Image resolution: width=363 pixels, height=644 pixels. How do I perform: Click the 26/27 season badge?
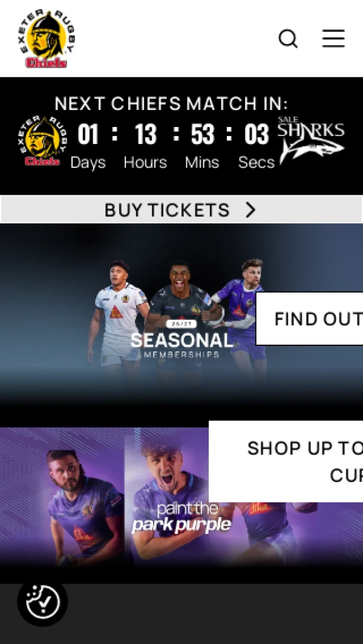pos(181,324)
